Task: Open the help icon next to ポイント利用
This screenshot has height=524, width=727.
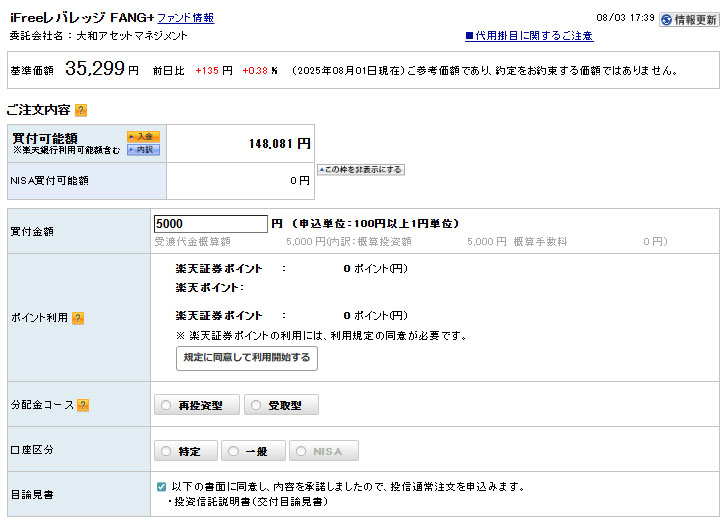Action: click(78, 318)
